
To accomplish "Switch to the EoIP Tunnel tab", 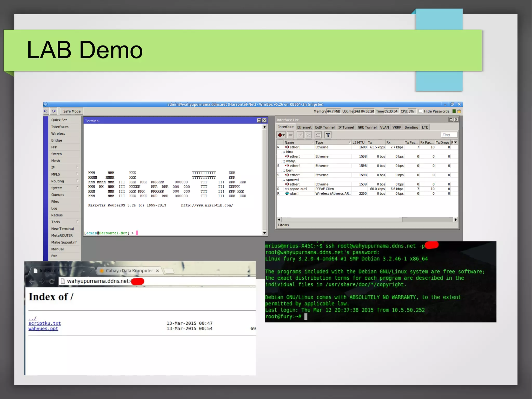I will point(325,127).
